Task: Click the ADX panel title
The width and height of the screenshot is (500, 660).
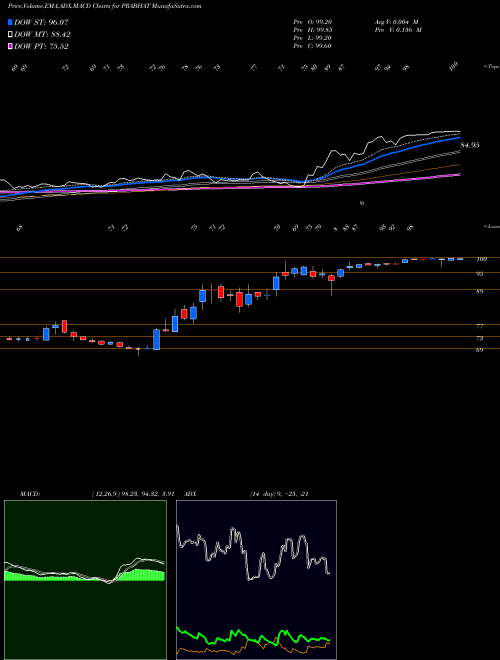Action: point(191,494)
